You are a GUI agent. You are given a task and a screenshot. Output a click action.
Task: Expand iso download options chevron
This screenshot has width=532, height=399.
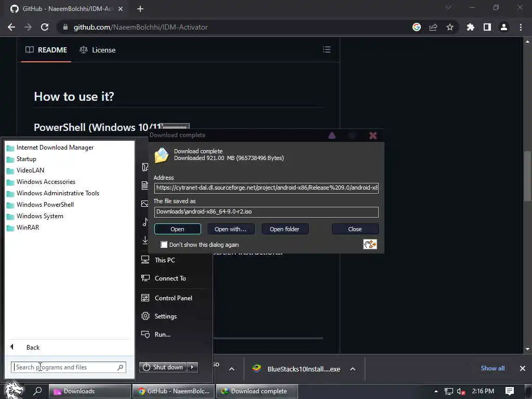click(232, 369)
